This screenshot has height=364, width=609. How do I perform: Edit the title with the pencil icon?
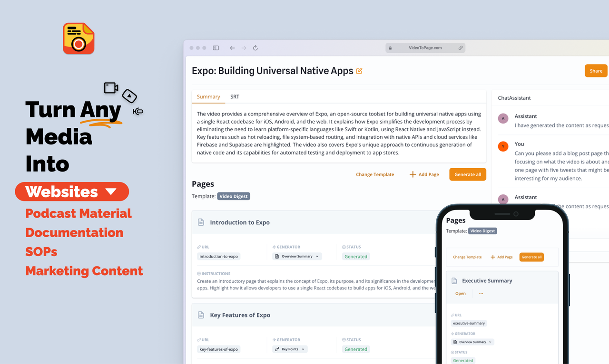(x=359, y=71)
